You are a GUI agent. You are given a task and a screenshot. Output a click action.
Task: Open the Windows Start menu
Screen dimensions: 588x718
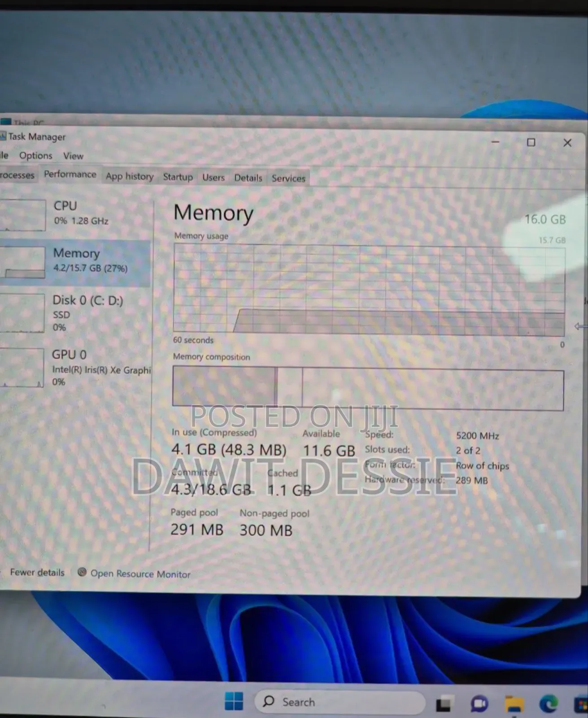coord(234,701)
